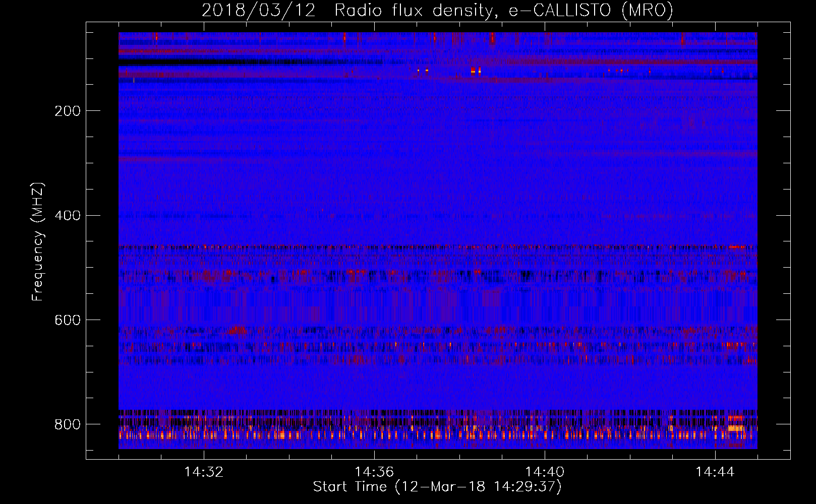Click the '200' frequency tick label
This screenshot has height=504, width=816.
point(68,111)
